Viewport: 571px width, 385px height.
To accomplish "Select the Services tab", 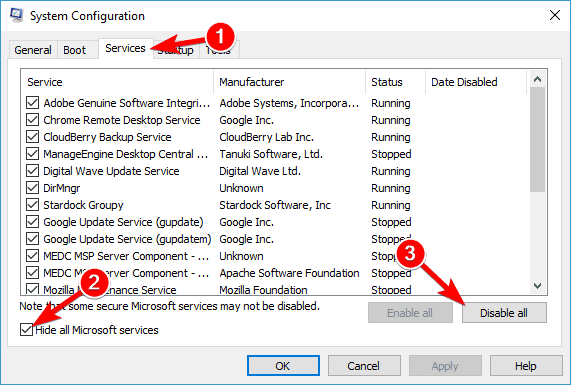I will [x=125, y=48].
